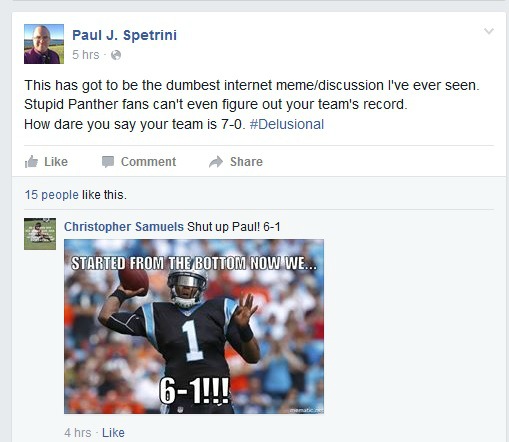The image size is (509, 442).
Task: Open Paul J. Spetrini's profile name link
Action: point(124,35)
